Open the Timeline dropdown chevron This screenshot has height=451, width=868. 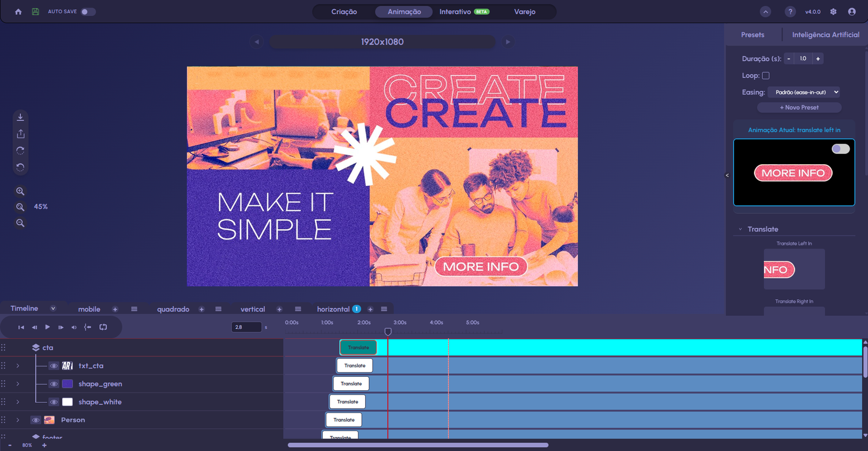[53, 308]
